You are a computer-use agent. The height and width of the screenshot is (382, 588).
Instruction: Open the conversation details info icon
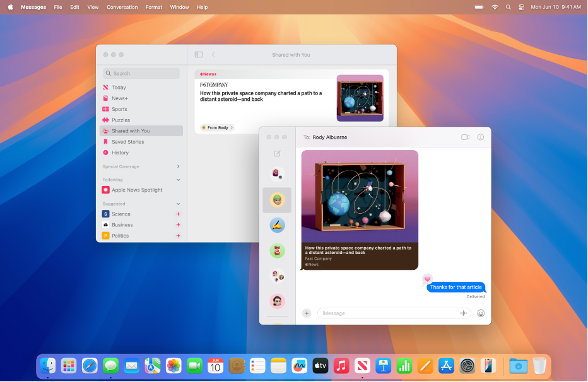480,137
